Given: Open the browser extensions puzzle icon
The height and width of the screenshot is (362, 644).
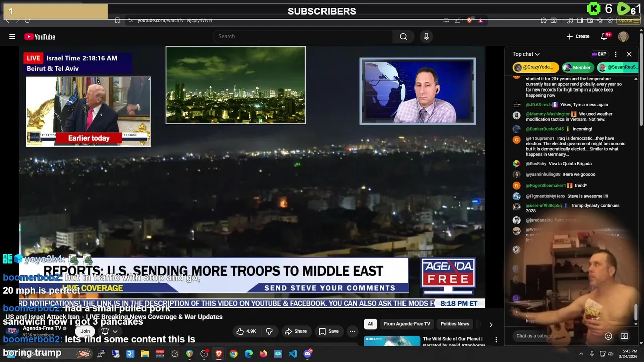Looking at the screenshot, I should click(x=544, y=20).
